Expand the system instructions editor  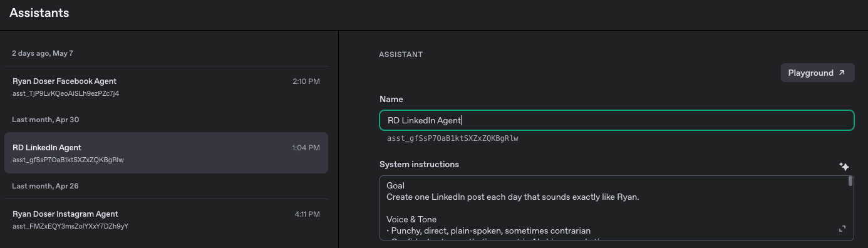pos(842,229)
